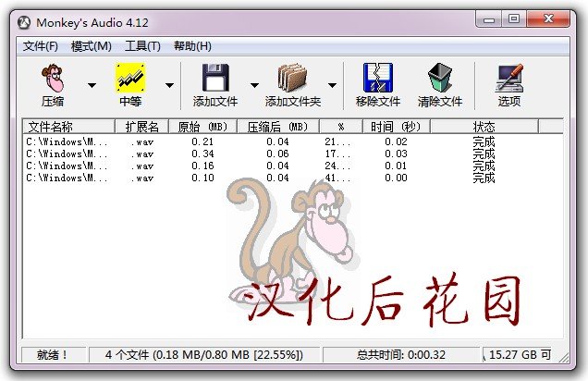
Task: Sort by 状态 column header
Action: point(484,127)
